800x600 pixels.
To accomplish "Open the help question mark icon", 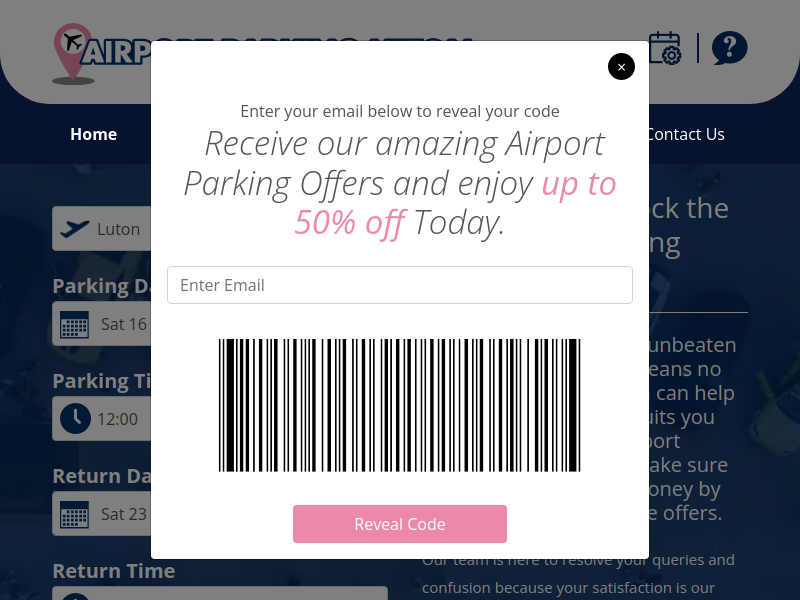I will pos(729,48).
